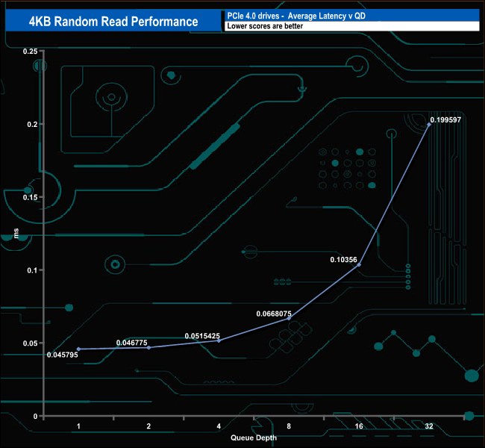This screenshot has width=485, height=448.
Task: Click the data point marker at queue depth 1
Action: coord(78,349)
